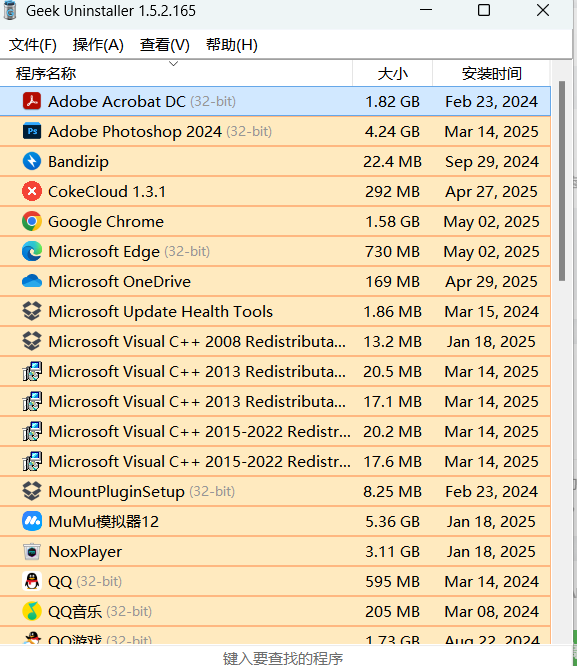Screen dimensions: 577x666
Task: Click the Adobe Acrobat DC icon
Action: click(x=32, y=102)
